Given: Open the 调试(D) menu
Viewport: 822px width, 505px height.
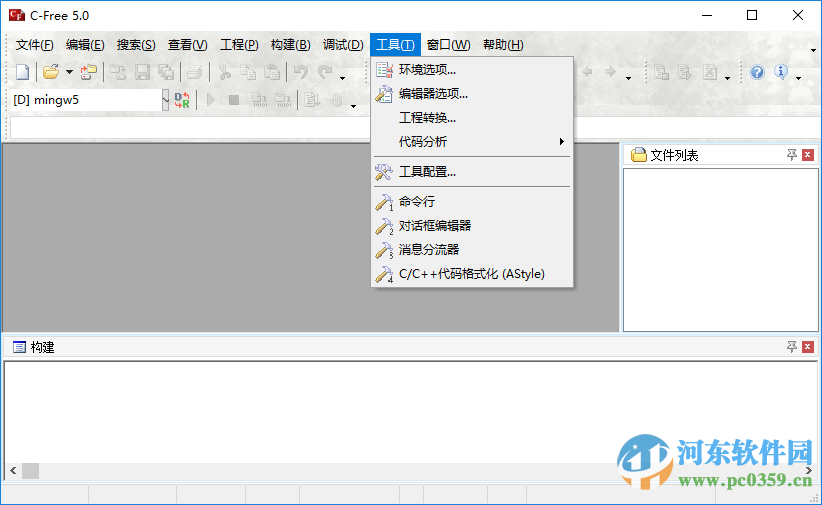Looking at the screenshot, I should pos(343,45).
